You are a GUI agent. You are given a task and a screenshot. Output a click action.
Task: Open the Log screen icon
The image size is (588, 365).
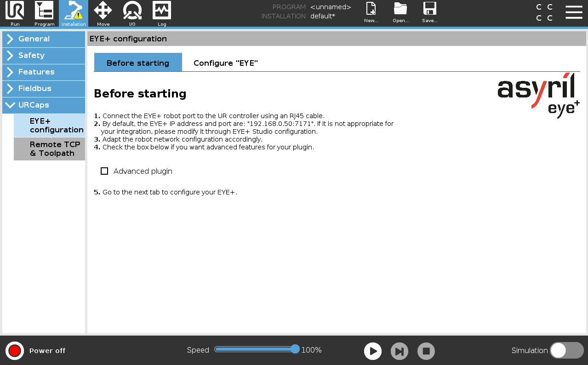pyautogui.click(x=162, y=13)
